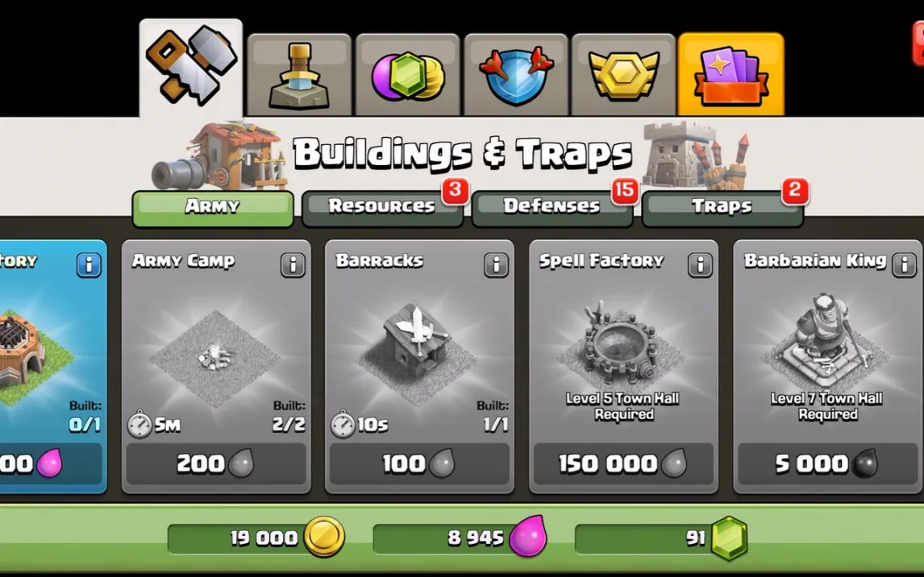Open the hammer and saw building shop tab

[x=191, y=68]
